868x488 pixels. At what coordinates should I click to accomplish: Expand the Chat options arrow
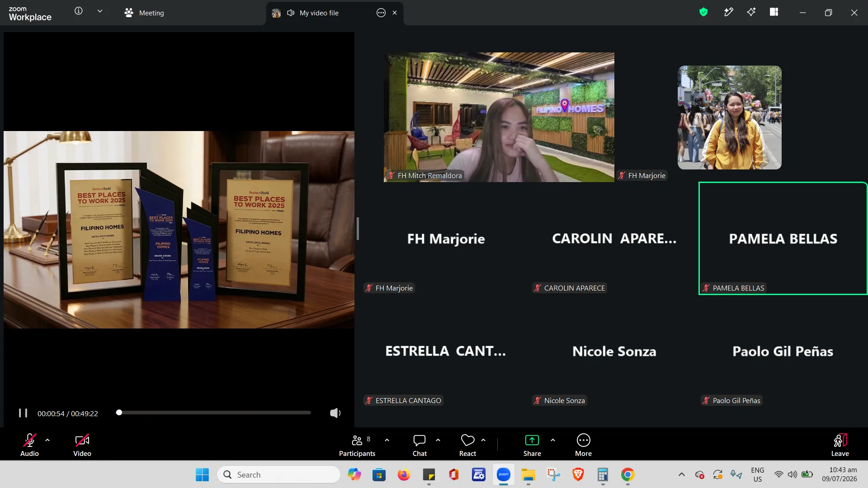pyautogui.click(x=438, y=440)
